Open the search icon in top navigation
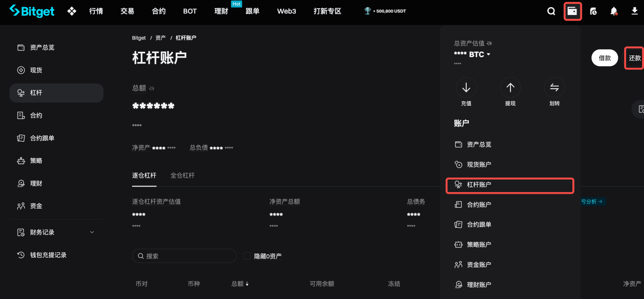The height and width of the screenshot is (299, 644). [551, 11]
